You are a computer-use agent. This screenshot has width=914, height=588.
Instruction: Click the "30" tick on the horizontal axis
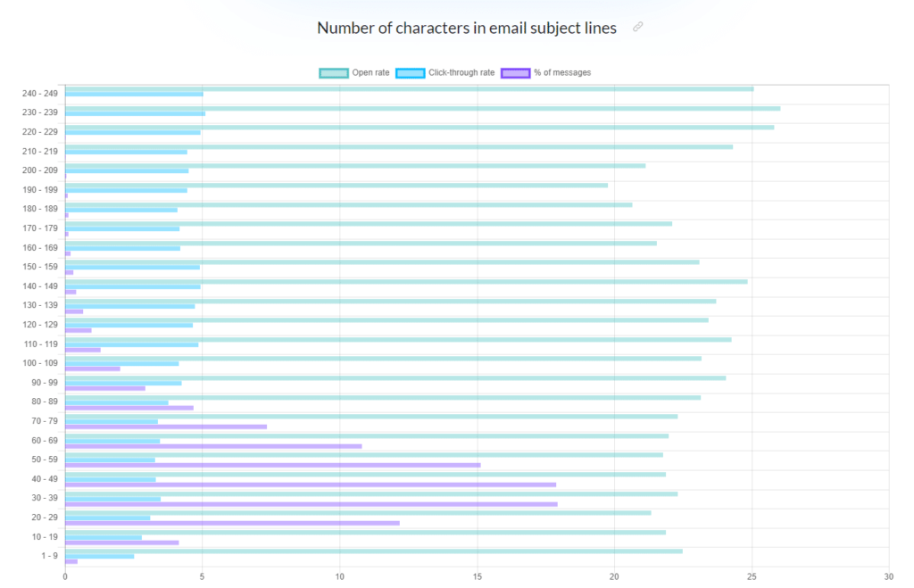(888, 577)
